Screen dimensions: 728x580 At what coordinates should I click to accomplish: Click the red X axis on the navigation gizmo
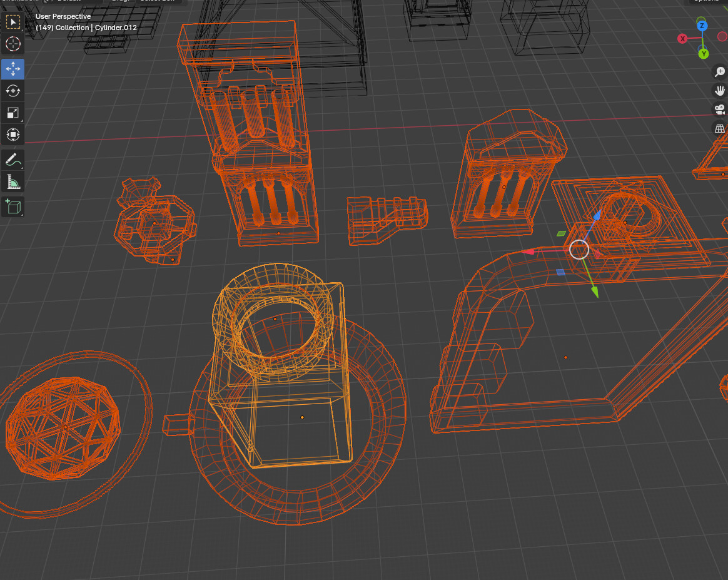tap(682, 38)
